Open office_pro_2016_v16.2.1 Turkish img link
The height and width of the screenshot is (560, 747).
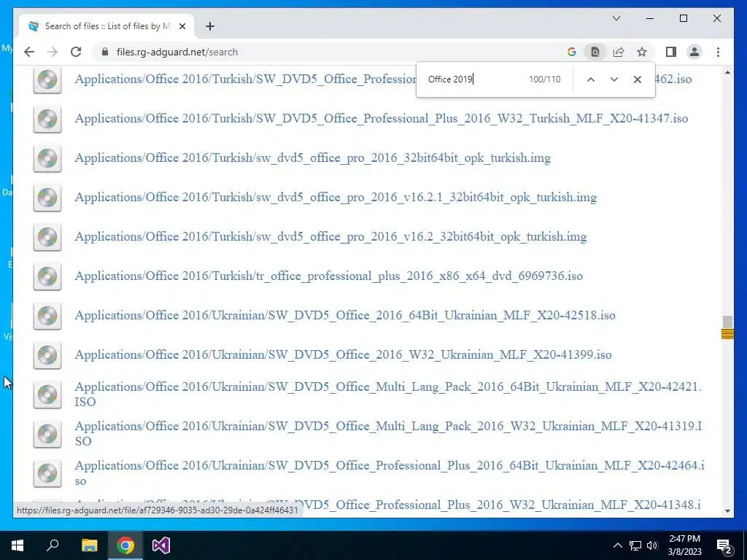(x=336, y=197)
